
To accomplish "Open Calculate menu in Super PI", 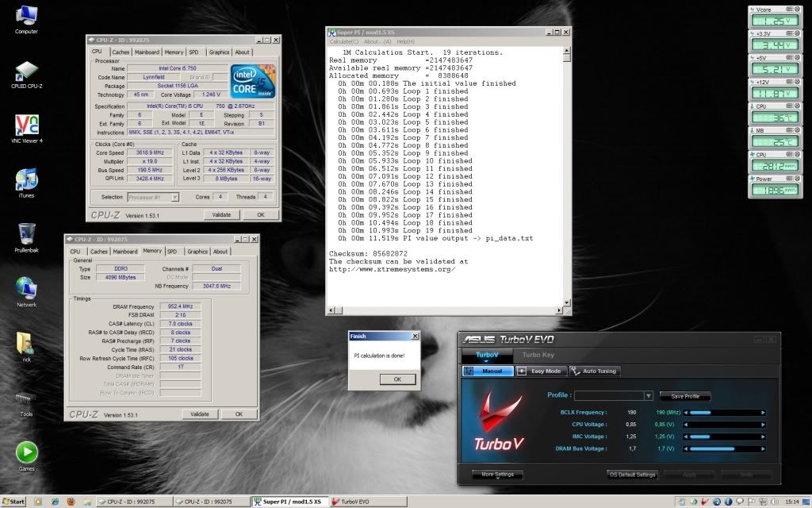I will 344,41.
